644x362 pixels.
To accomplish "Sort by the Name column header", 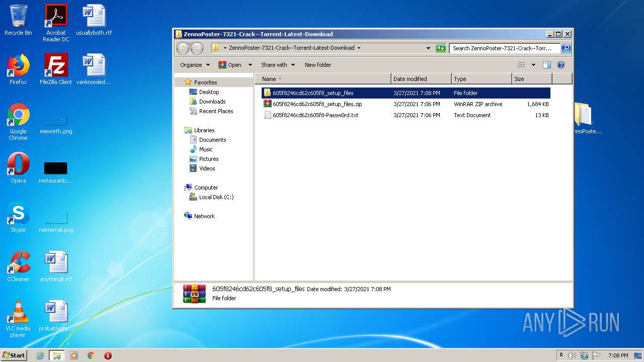I will pyautogui.click(x=323, y=79).
